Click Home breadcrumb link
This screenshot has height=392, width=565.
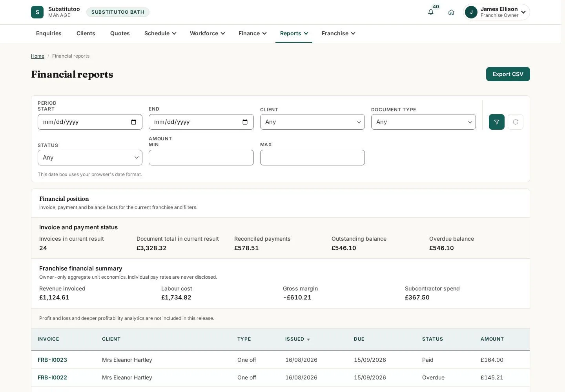pos(38,56)
